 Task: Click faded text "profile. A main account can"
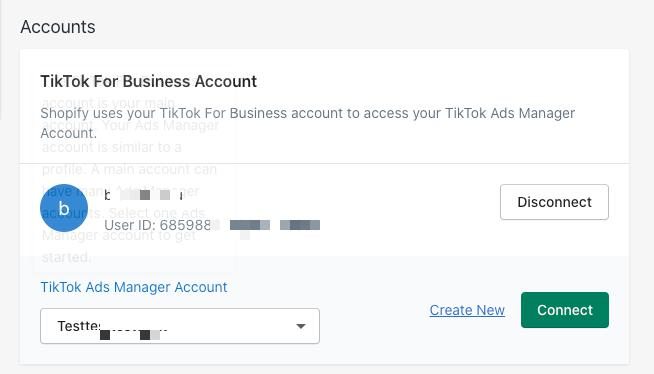point(129,169)
